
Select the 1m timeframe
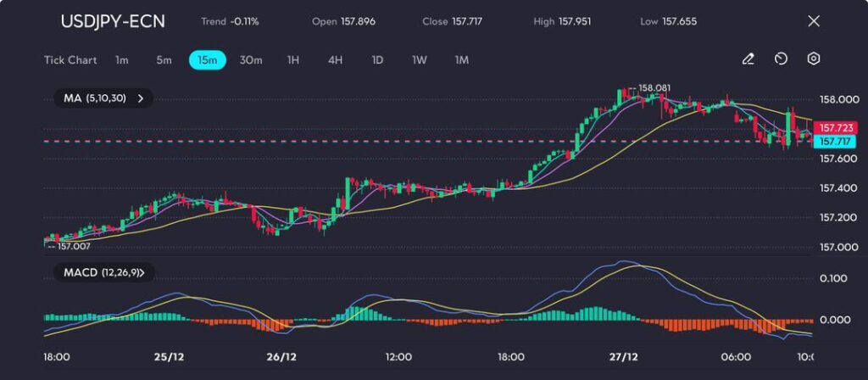coord(122,60)
